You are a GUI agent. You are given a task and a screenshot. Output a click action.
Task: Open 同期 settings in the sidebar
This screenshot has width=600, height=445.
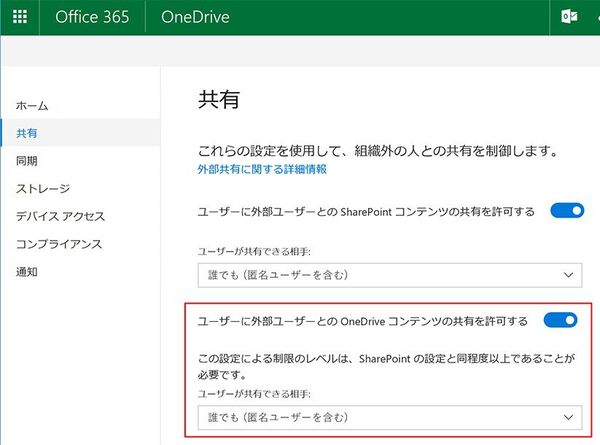(x=27, y=161)
